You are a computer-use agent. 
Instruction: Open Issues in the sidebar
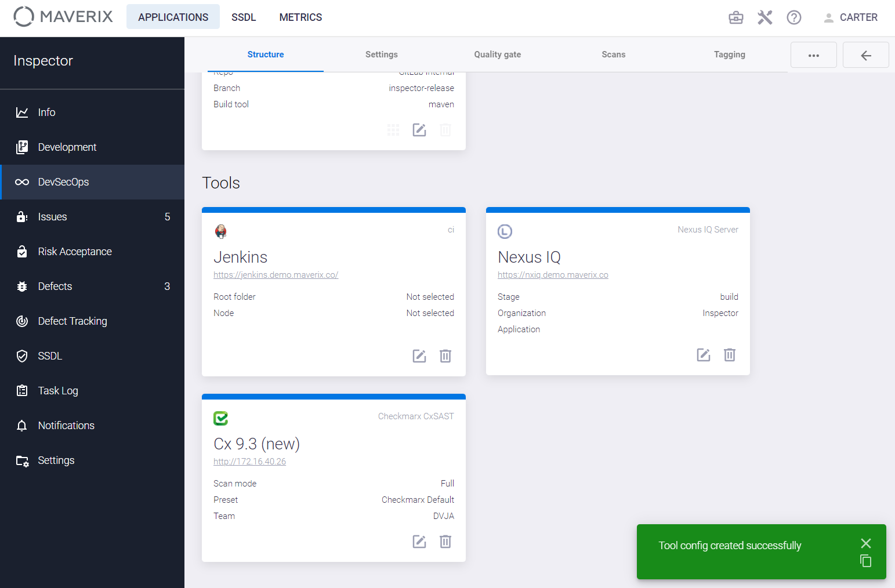coord(92,217)
